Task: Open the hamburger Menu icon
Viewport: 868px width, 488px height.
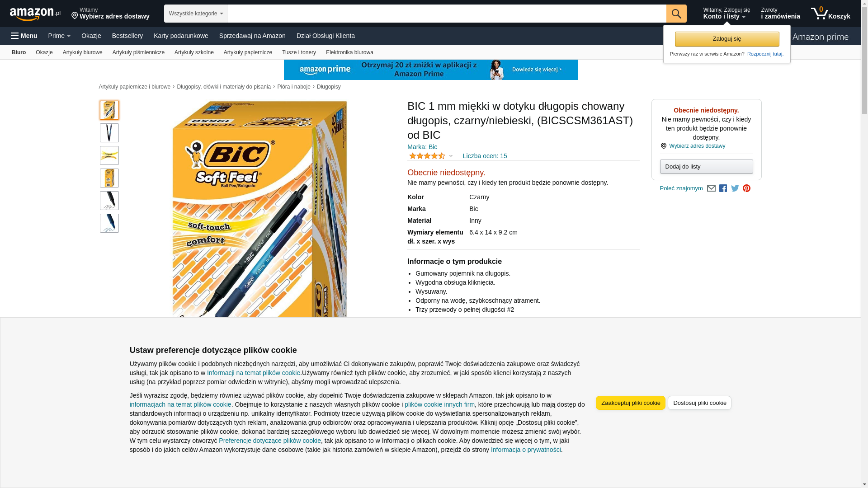Action: click(x=24, y=36)
